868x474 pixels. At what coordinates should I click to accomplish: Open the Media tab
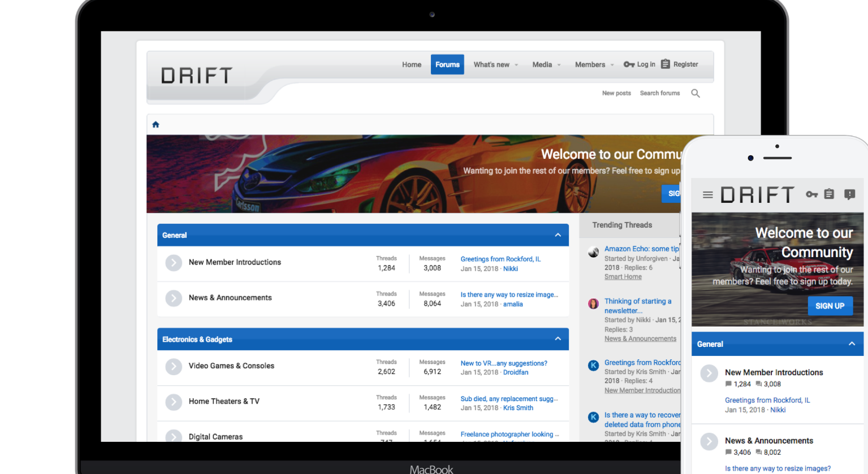(542, 64)
